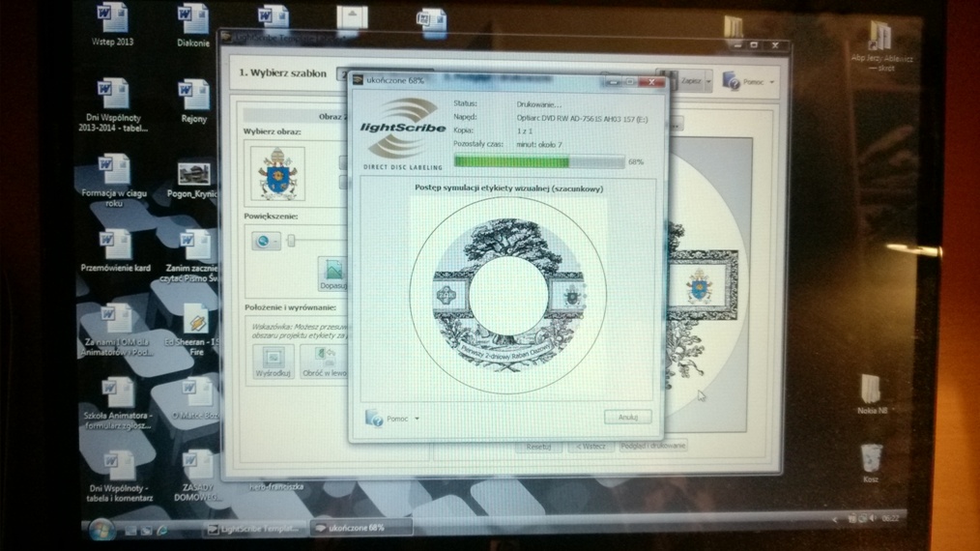
Task: Open the Pogon_Krynic image file
Action: [193, 180]
